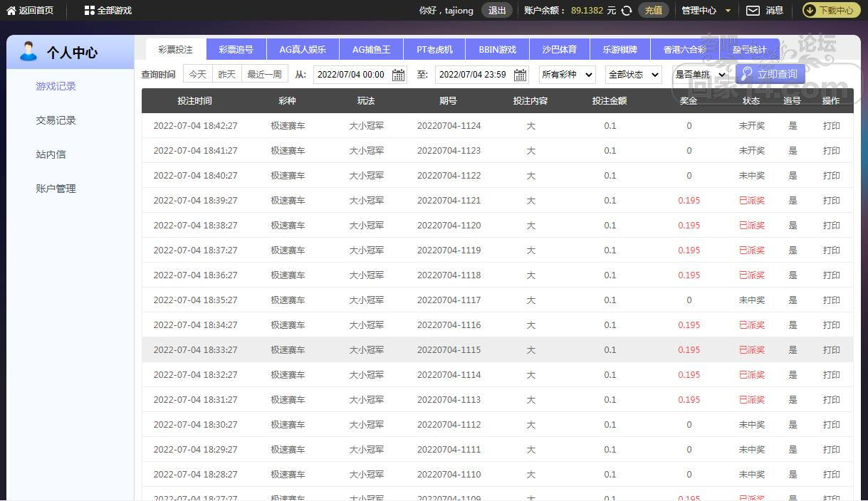This screenshot has height=501, width=868.
Task: Click the 充值 recharge button
Action: 653,11
